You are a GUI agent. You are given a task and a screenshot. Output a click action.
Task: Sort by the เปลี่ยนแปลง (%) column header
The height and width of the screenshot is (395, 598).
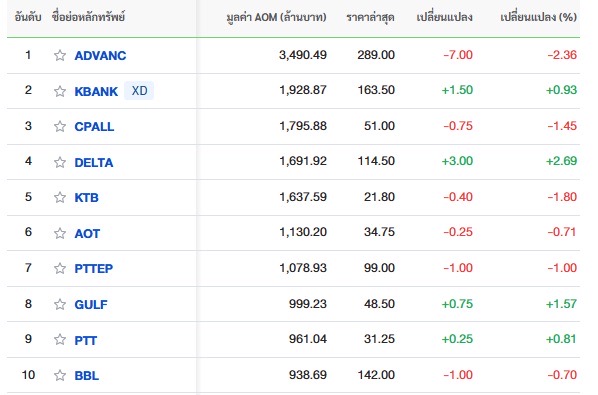click(x=539, y=17)
